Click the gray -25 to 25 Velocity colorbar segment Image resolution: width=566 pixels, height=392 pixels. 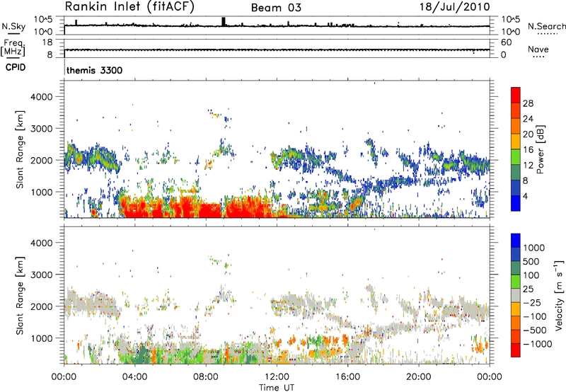tap(516, 295)
